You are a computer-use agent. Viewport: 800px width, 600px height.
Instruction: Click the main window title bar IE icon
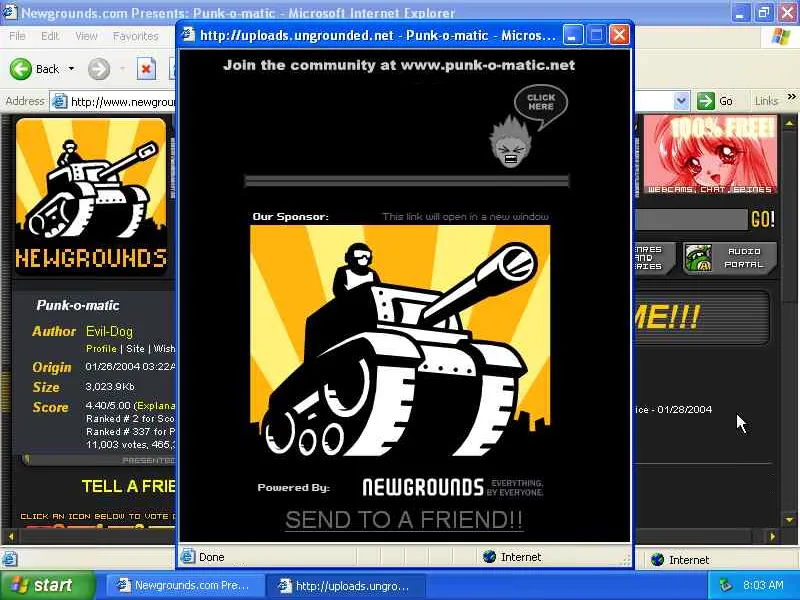tap(9, 12)
